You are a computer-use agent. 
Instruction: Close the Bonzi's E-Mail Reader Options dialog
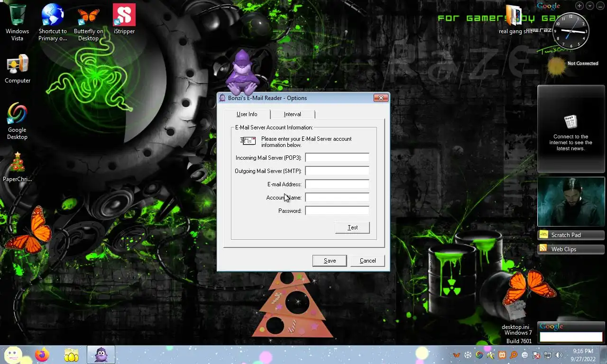[x=381, y=98]
